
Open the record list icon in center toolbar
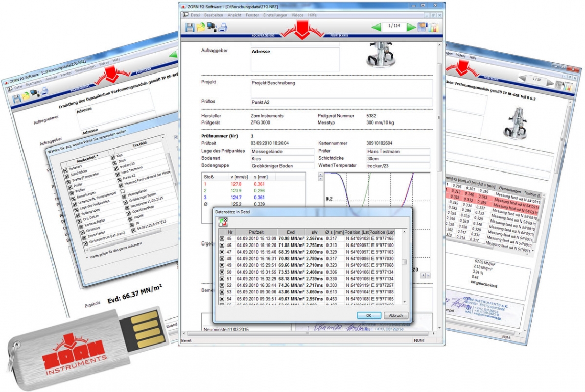(x=423, y=27)
